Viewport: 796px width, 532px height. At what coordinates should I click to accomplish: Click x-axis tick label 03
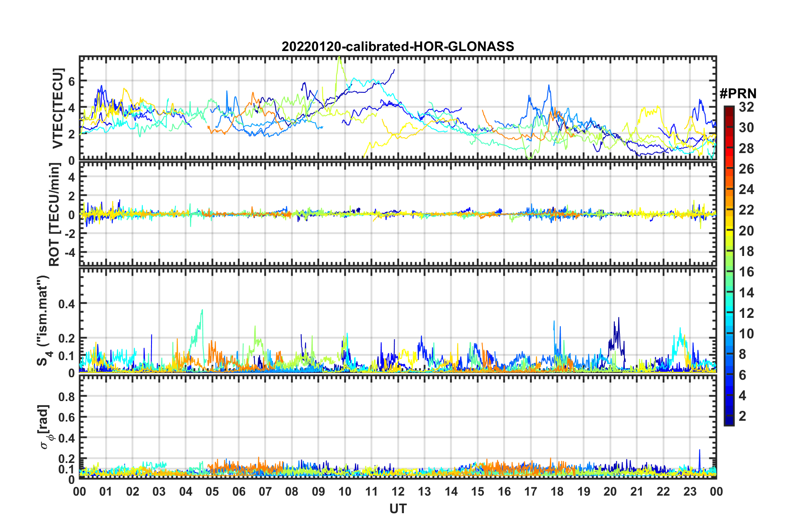tap(159, 491)
